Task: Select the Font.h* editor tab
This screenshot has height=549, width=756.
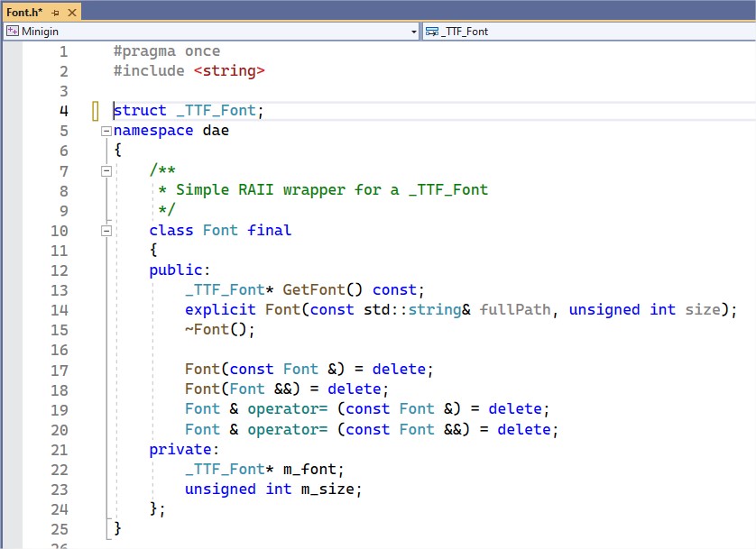Action: (25, 12)
